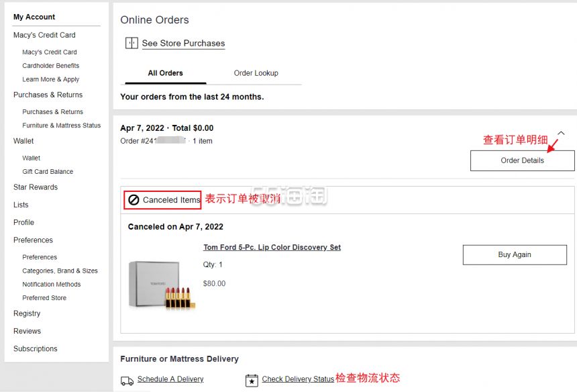Viewport: 577px width, 392px height.
Task: Click Buy Again for the Tom Ford set
Action: [x=515, y=254]
